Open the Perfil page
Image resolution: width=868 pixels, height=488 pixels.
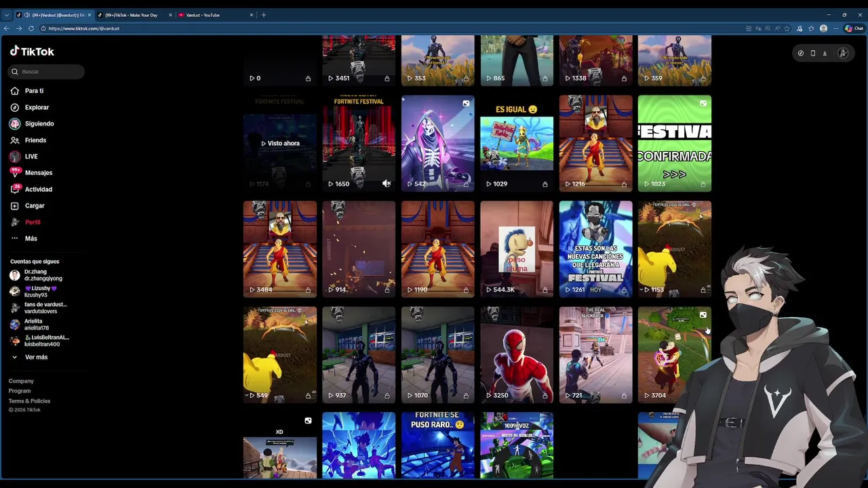25,222
